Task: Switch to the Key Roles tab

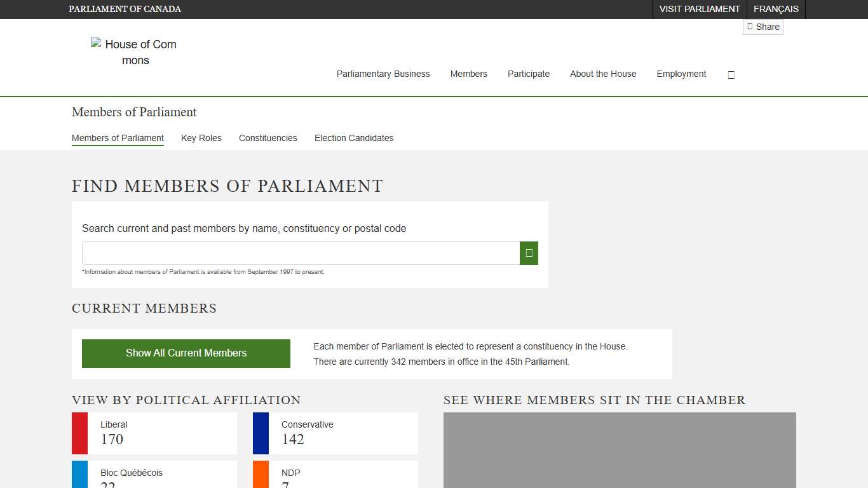Action: tap(201, 138)
